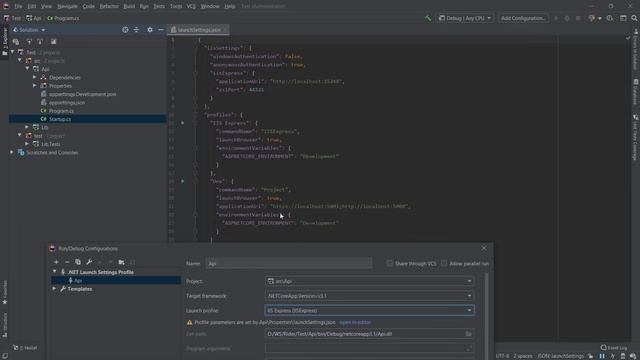Open the Refactor menu

pos(109,6)
